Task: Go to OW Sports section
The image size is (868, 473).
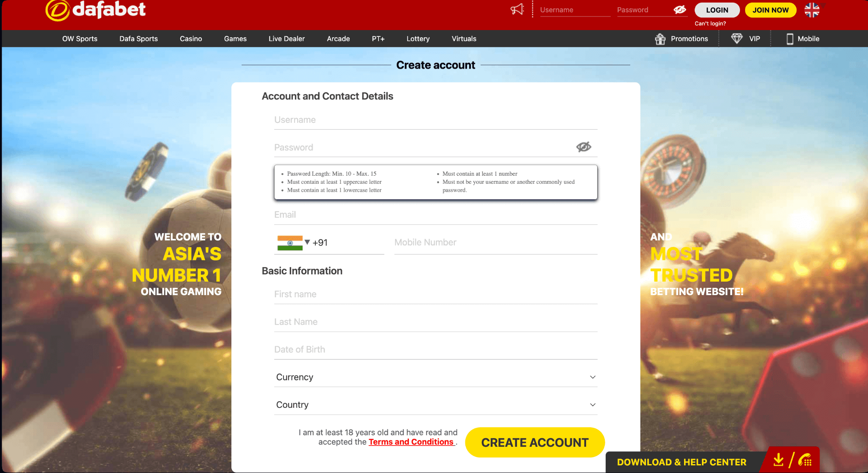Action: click(80, 39)
